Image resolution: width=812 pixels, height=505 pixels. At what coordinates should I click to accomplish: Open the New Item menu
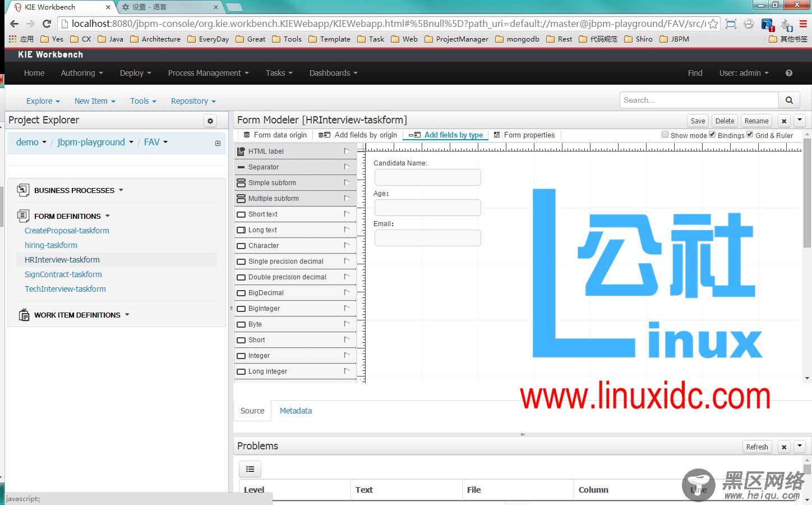[x=95, y=101]
